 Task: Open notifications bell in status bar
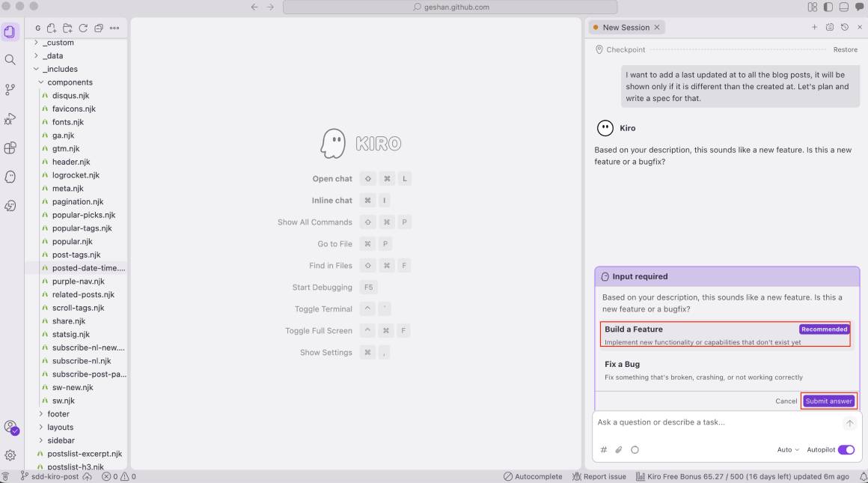(x=863, y=476)
